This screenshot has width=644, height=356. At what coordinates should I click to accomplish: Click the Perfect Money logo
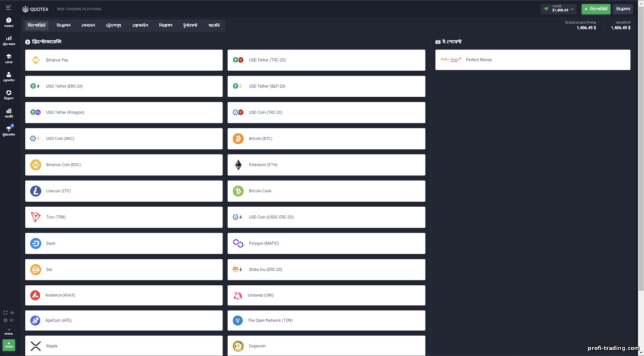tap(451, 60)
